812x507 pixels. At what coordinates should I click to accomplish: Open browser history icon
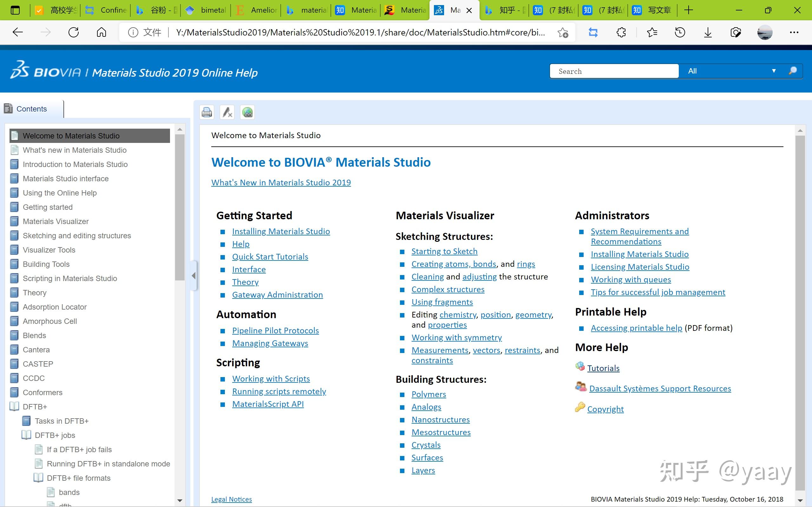point(680,33)
